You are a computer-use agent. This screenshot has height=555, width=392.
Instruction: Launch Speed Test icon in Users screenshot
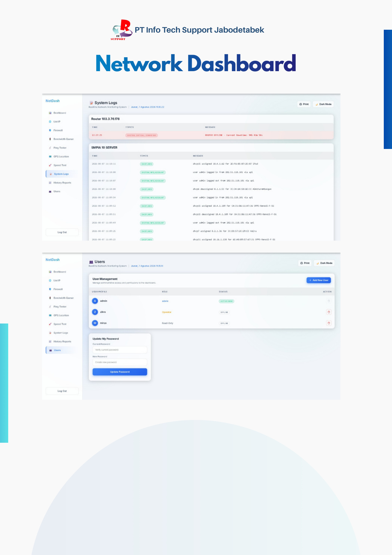tap(50, 324)
